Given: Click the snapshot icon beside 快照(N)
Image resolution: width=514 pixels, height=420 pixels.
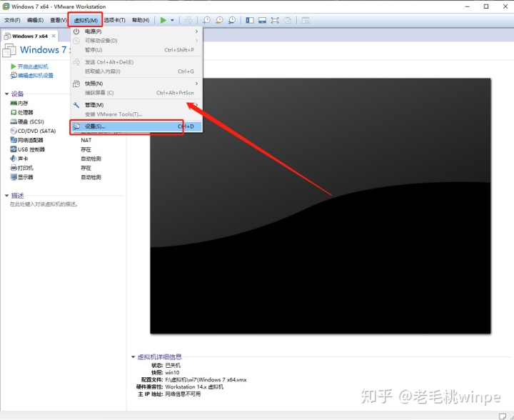Looking at the screenshot, I should pyautogui.click(x=76, y=84).
